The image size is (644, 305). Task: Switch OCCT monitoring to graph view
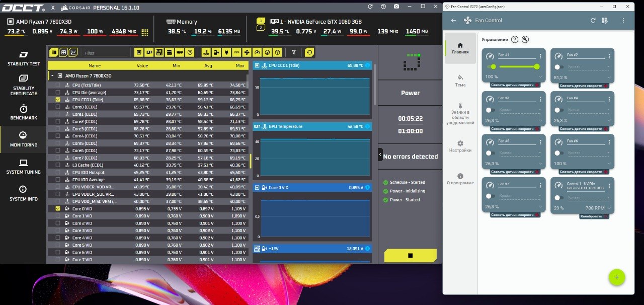coord(73,52)
